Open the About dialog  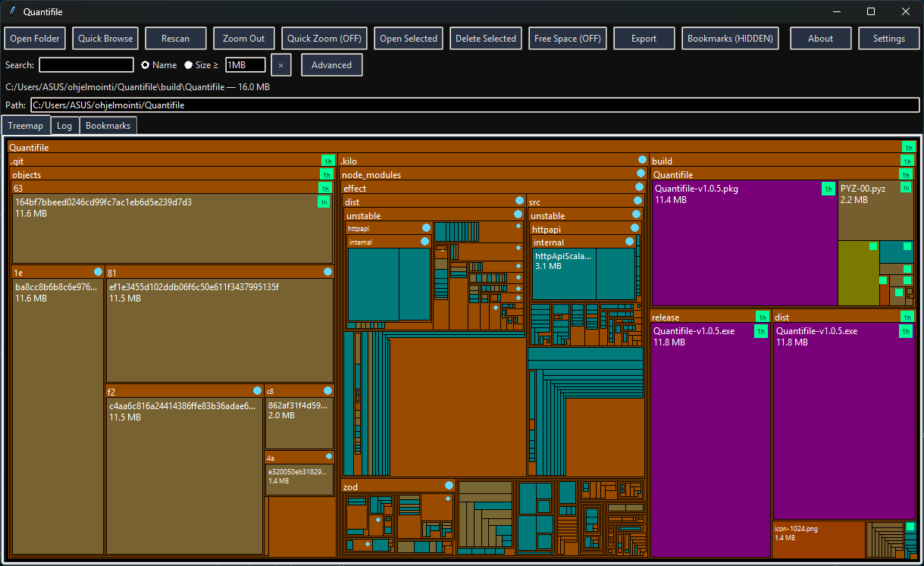pyautogui.click(x=820, y=39)
